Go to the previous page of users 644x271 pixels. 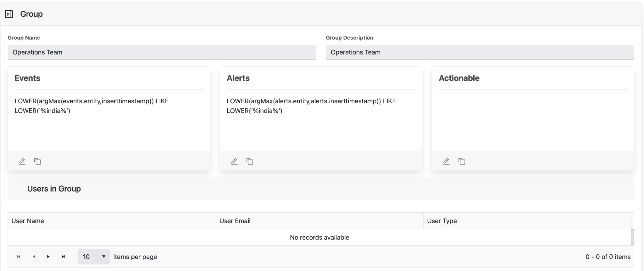34,257
